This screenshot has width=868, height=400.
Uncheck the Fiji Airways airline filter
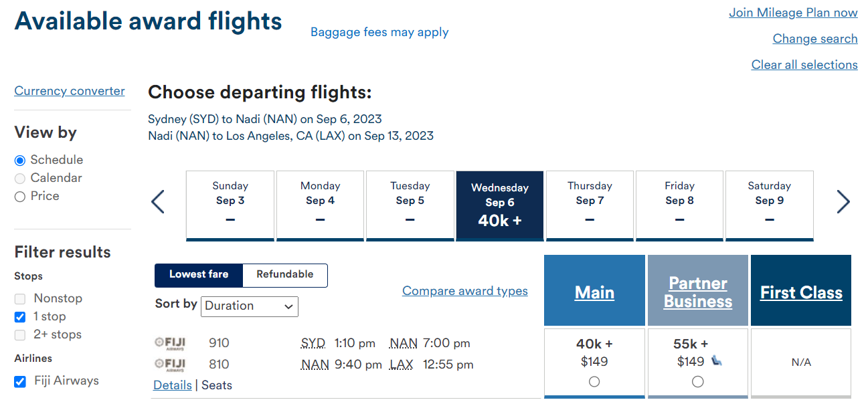tap(19, 381)
